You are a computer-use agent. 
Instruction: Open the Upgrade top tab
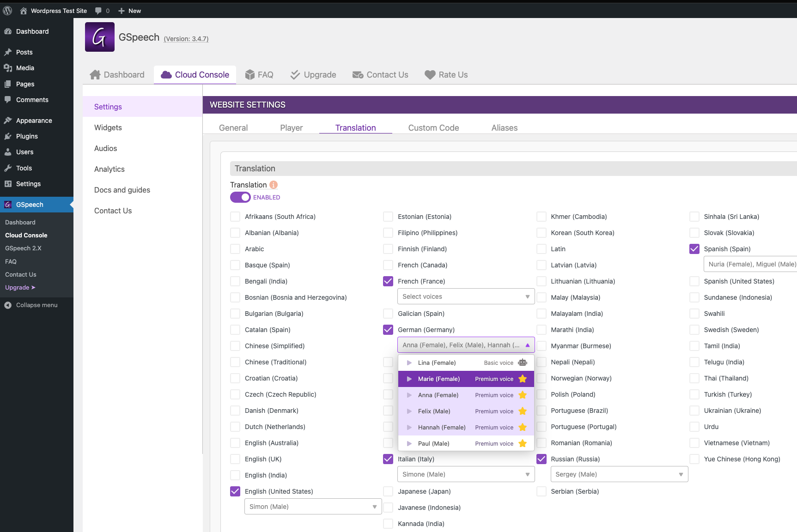click(313, 75)
